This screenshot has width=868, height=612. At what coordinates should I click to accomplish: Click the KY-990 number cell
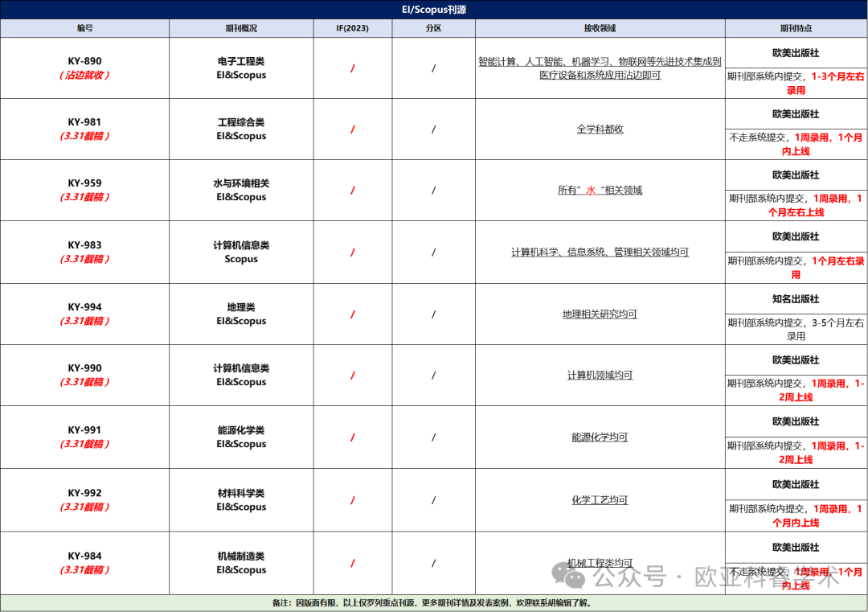84,375
